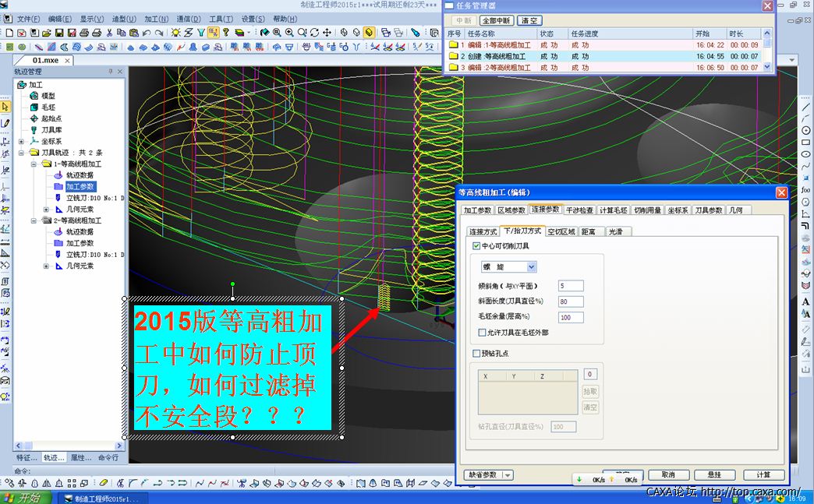Click the 悬挂 button
The width and height of the screenshot is (814, 504).
coord(715,475)
